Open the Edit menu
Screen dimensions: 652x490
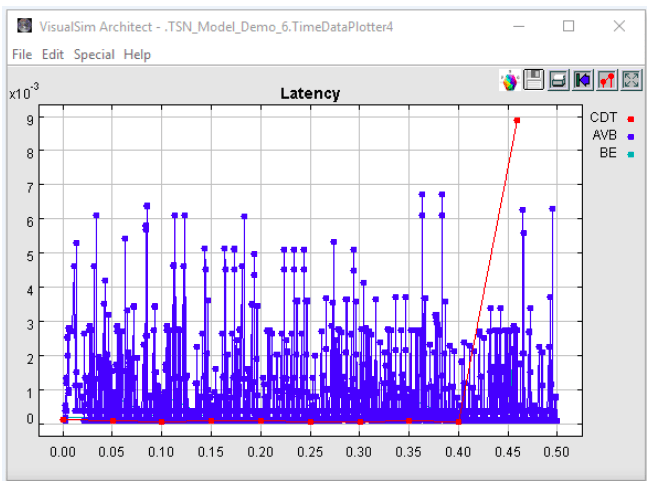(53, 54)
